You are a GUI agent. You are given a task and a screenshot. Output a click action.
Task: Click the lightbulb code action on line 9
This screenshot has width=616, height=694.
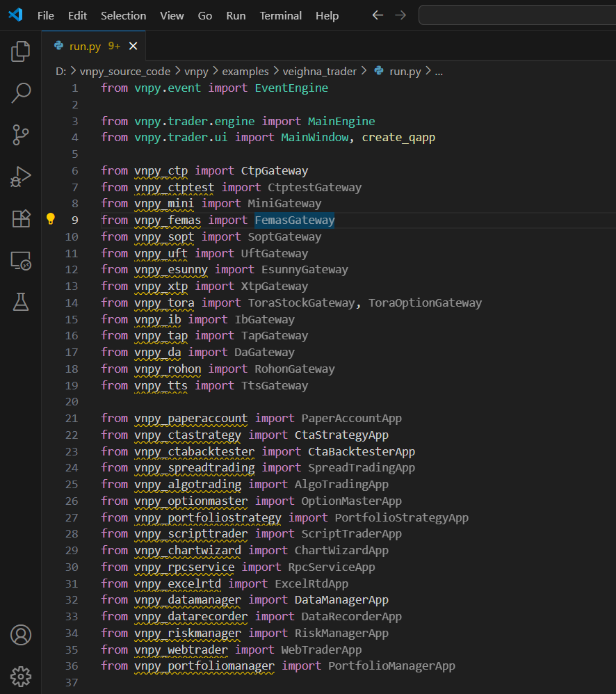51,218
